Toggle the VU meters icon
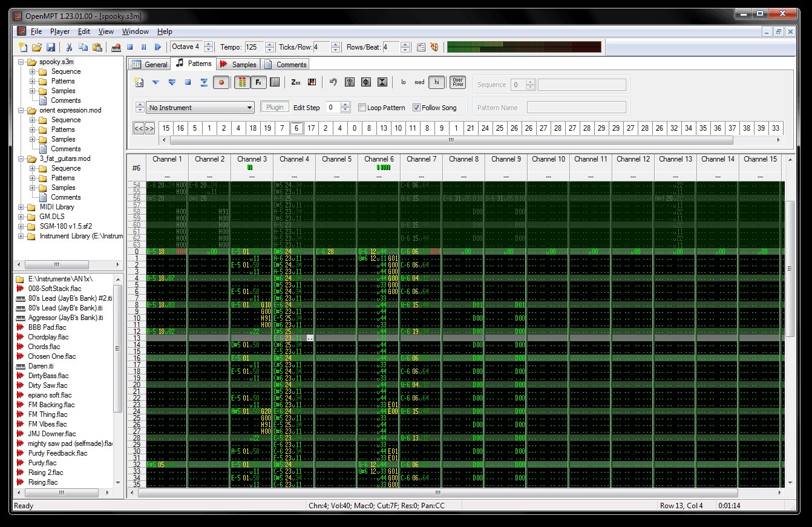This screenshot has width=812, height=527. coord(241,83)
